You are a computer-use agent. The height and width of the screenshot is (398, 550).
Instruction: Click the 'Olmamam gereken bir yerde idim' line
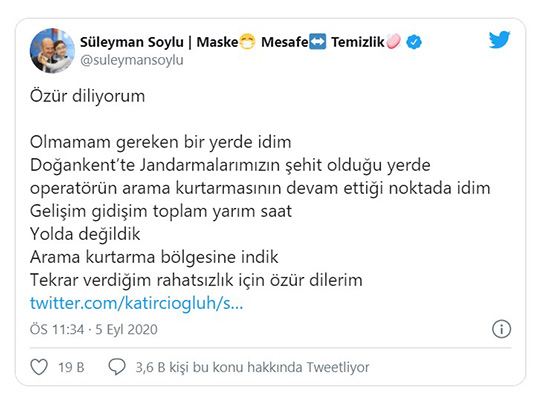161,142
